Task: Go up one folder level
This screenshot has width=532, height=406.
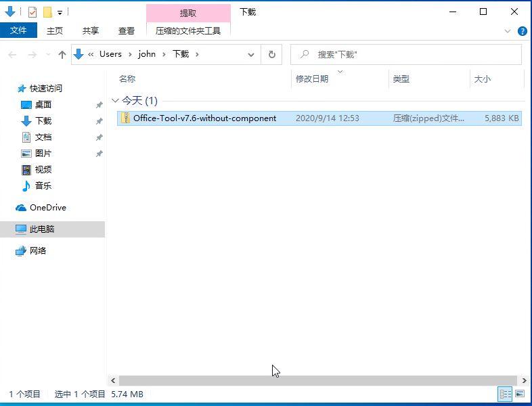Action: pos(62,55)
